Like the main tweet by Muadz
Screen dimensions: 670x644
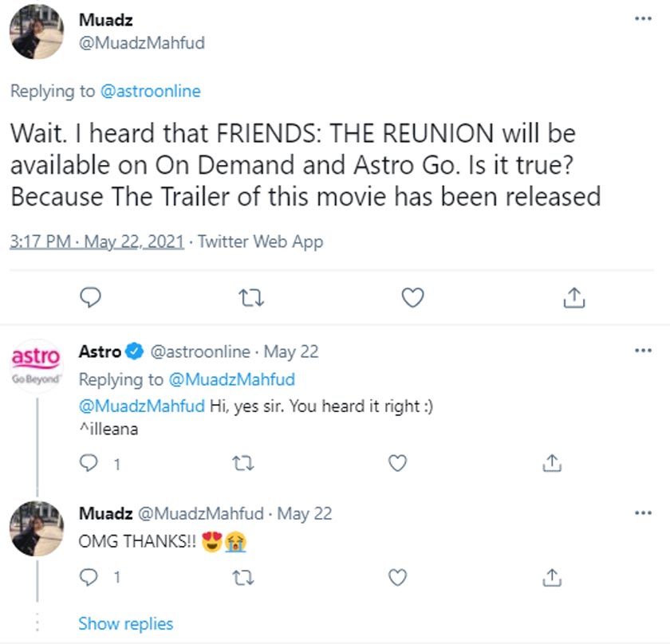pyautogui.click(x=412, y=297)
